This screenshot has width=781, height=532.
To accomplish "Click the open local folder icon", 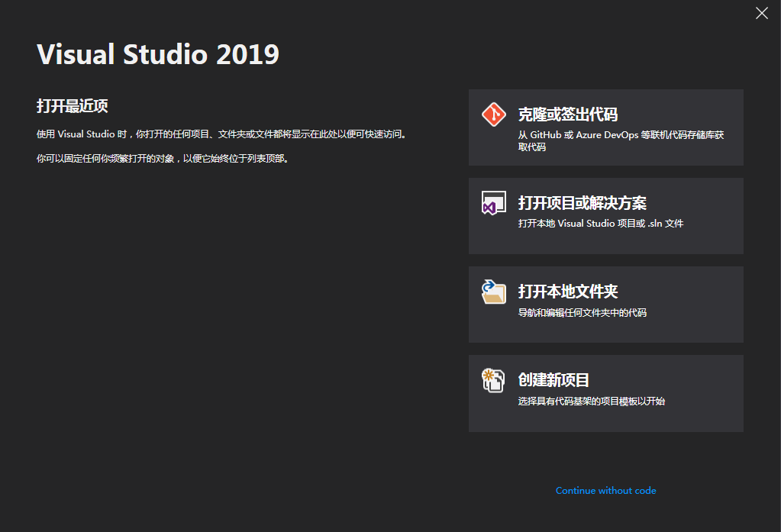I will point(494,292).
